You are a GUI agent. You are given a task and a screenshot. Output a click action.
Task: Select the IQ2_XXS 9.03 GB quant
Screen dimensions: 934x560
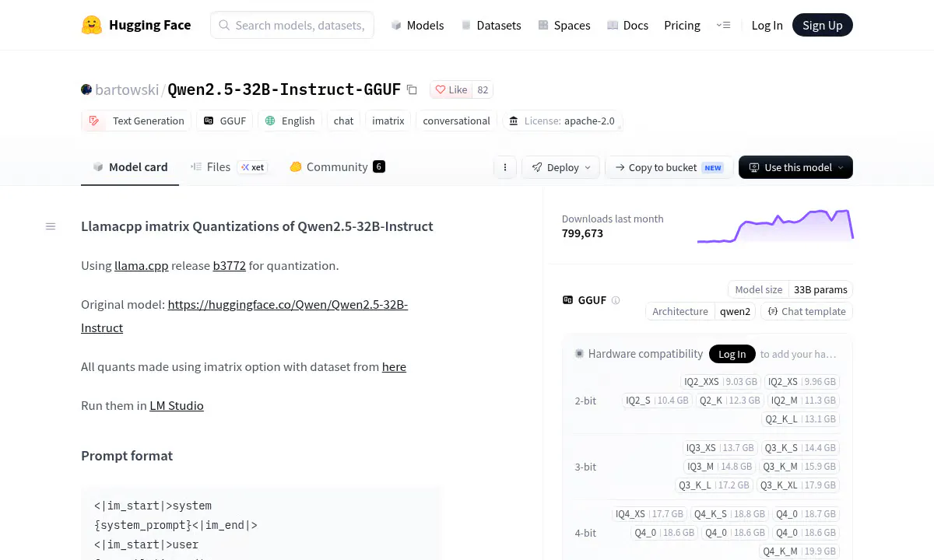pos(721,382)
